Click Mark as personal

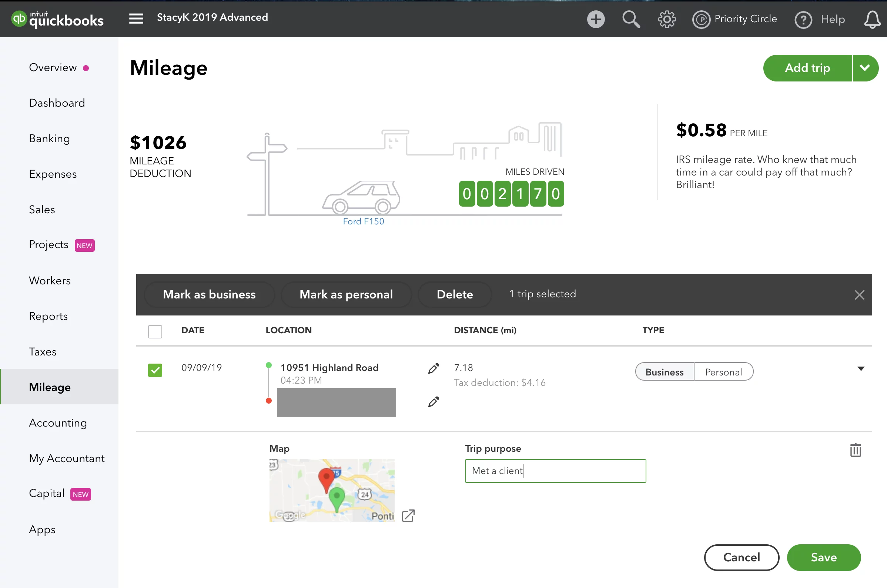pos(346,295)
